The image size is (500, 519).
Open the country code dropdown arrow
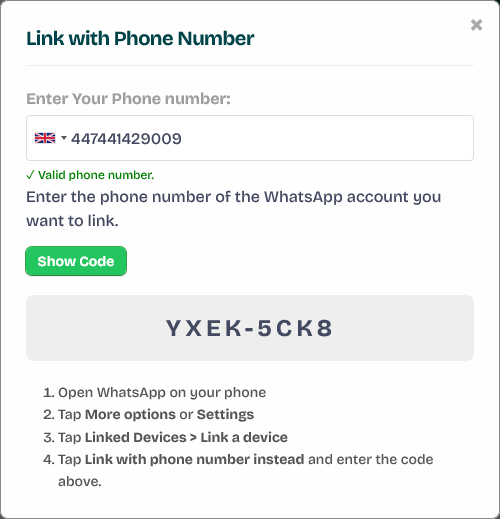click(64, 137)
